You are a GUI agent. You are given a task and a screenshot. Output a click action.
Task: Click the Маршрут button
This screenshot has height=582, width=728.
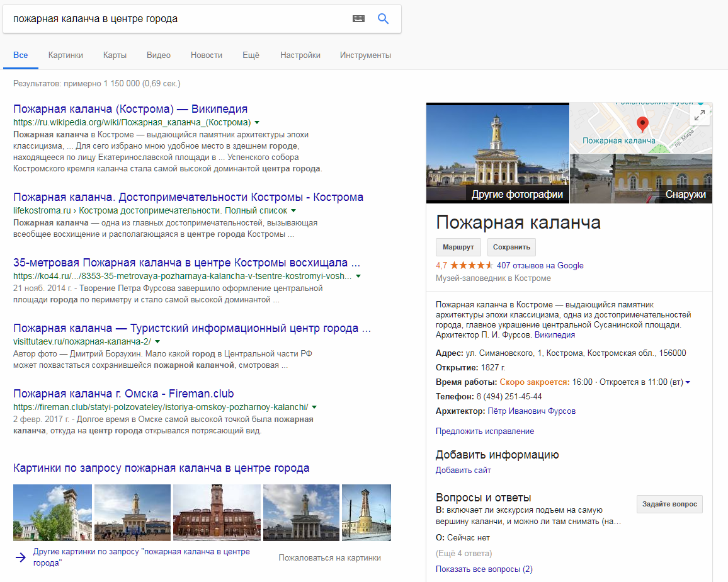point(458,247)
